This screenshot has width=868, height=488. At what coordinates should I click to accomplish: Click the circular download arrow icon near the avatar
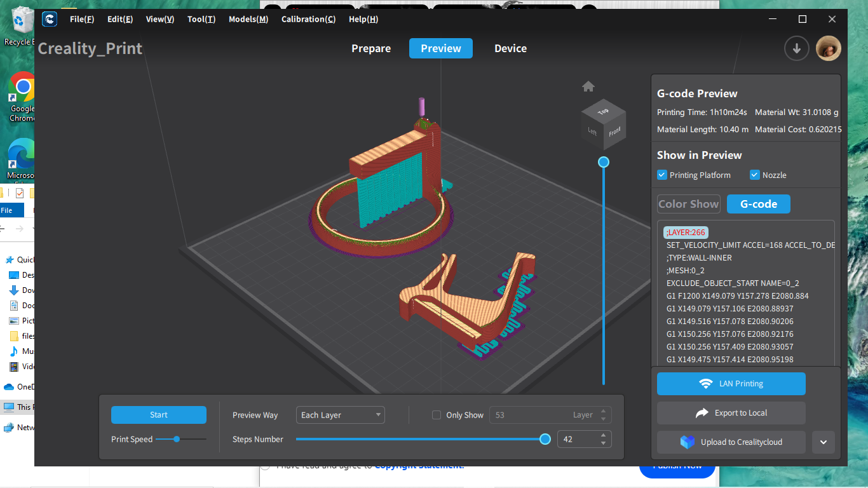pyautogui.click(x=797, y=48)
